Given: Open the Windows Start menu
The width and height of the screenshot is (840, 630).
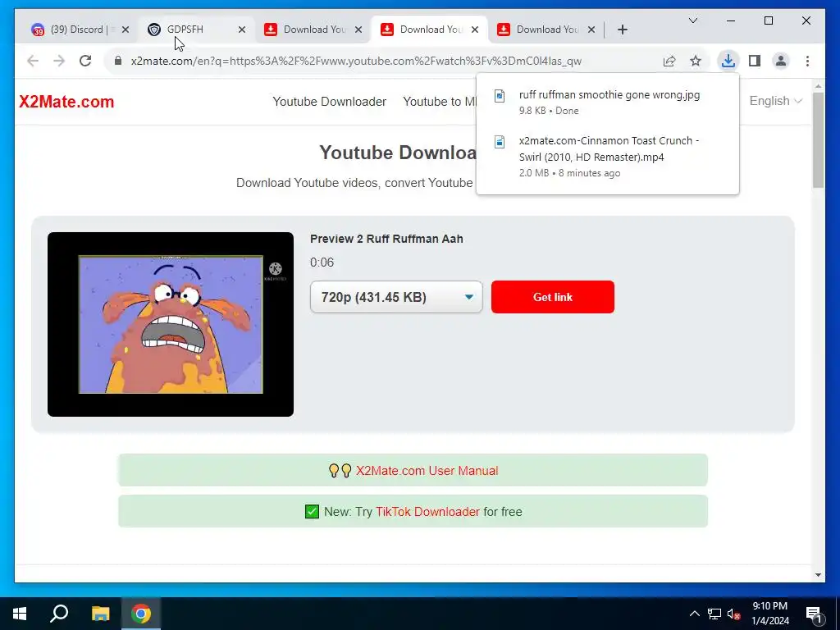Looking at the screenshot, I should 20,614.
